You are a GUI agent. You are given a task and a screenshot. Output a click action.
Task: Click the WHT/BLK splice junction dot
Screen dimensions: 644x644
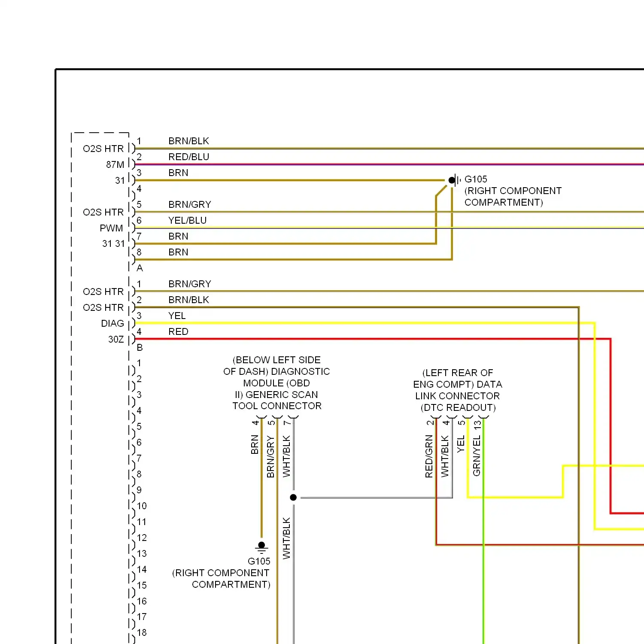pos(293,498)
